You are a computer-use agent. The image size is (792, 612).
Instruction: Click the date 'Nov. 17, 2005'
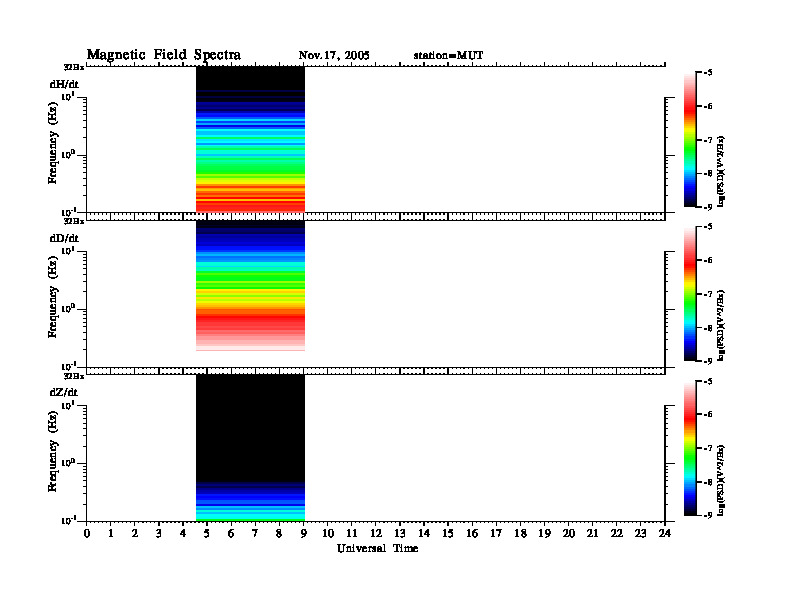pyautogui.click(x=334, y=55)
